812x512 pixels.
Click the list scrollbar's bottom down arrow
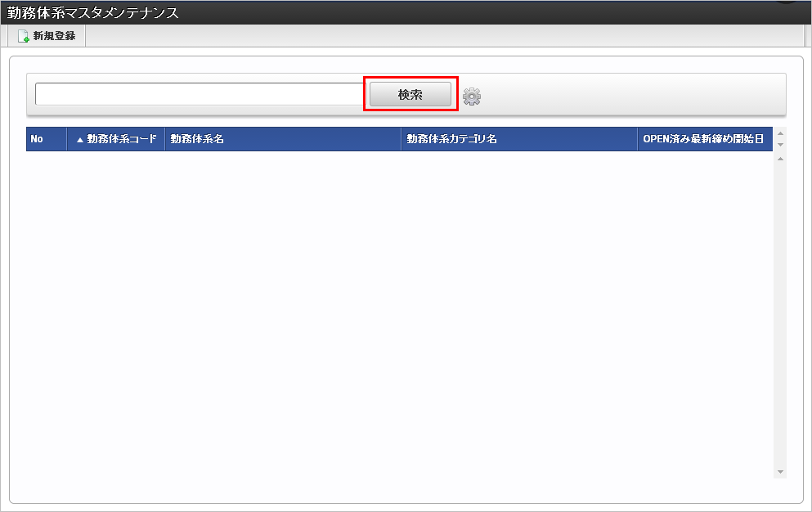780,472
